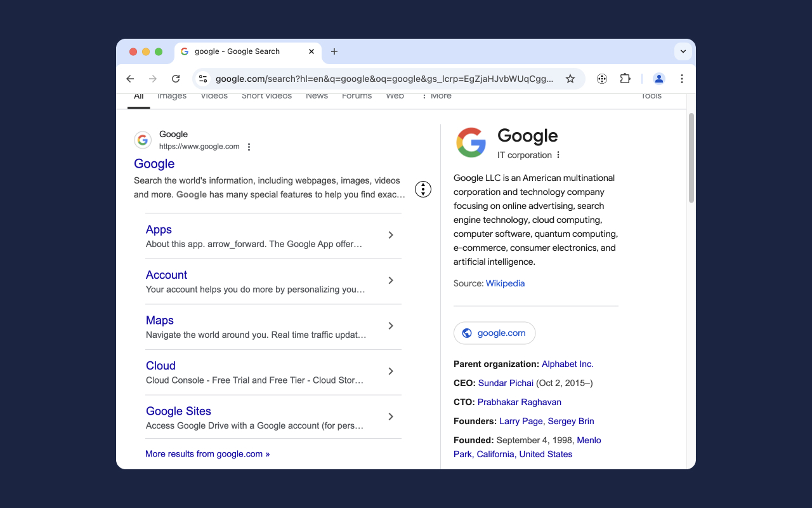Viewport: 812px width, 508px height.
Task: Open the Chrome profile avatar
Action: pyautogui.click(x=658, y=78)
